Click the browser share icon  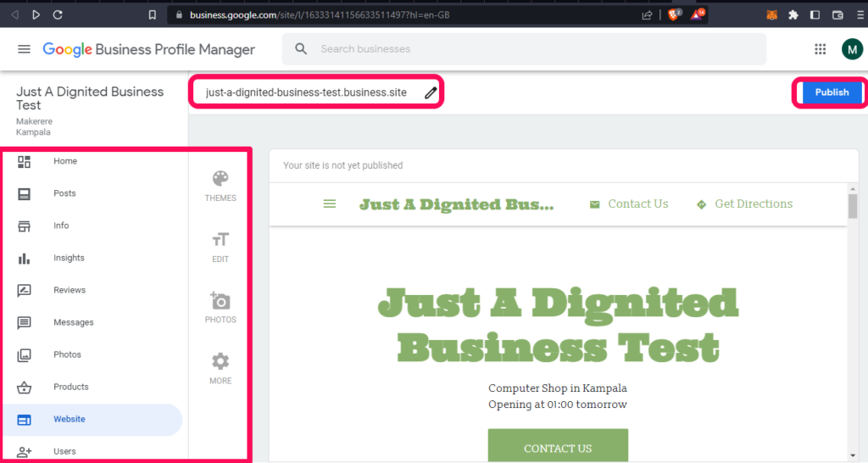coord(647,15)
